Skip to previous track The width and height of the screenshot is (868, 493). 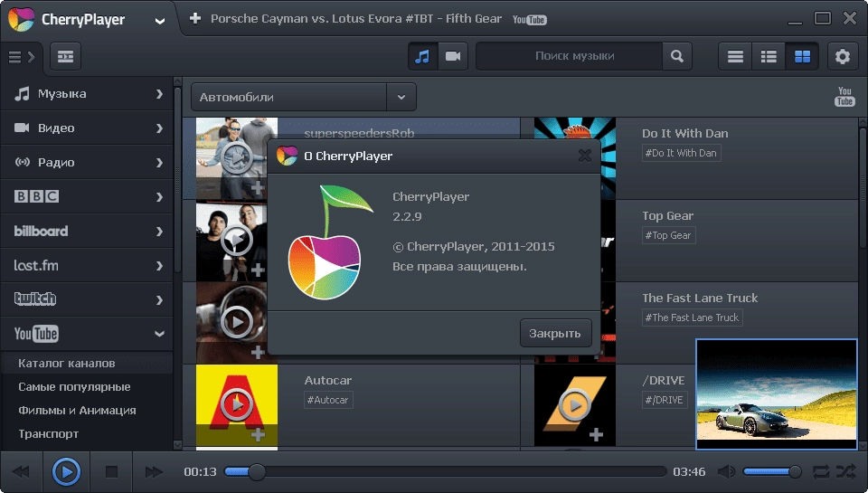(x=21, y=472)
